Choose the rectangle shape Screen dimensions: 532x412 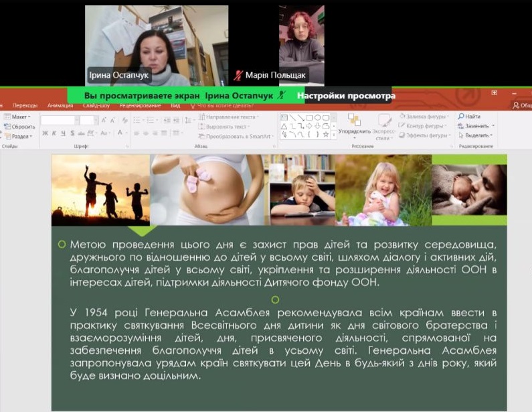[x=309, y=118]
